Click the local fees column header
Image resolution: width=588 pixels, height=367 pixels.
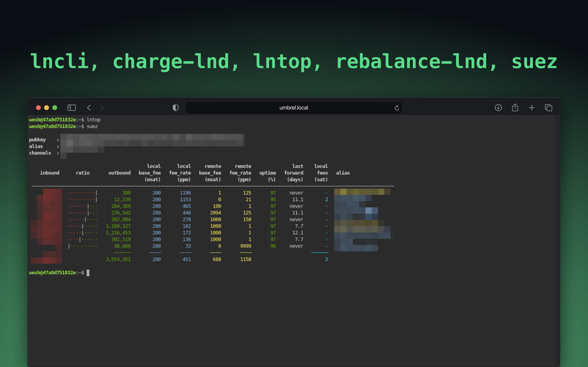(321, 172)
